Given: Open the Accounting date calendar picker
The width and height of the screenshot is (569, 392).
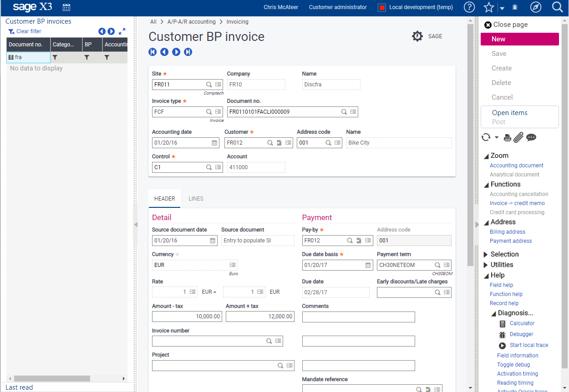Looking at the screenshot, I should coord(214,143).
